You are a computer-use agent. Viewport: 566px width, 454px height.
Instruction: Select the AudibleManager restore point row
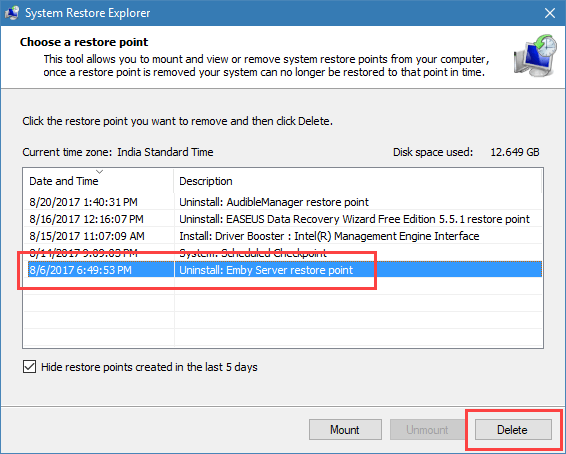tap(283, 202)
